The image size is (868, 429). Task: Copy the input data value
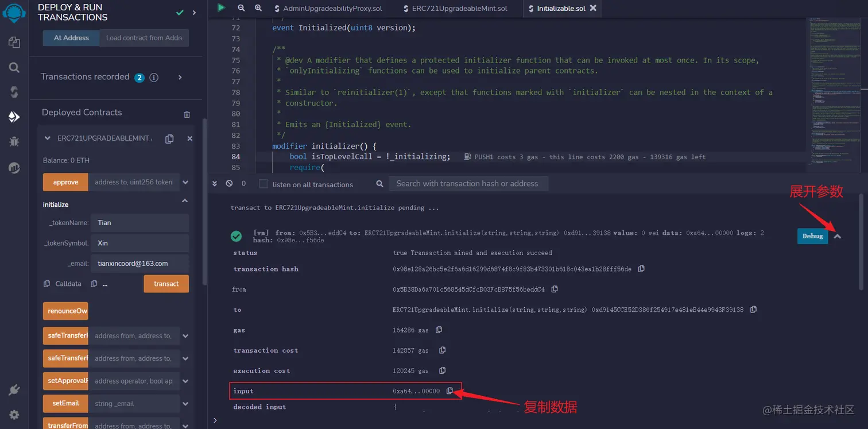tap(449, 391)
